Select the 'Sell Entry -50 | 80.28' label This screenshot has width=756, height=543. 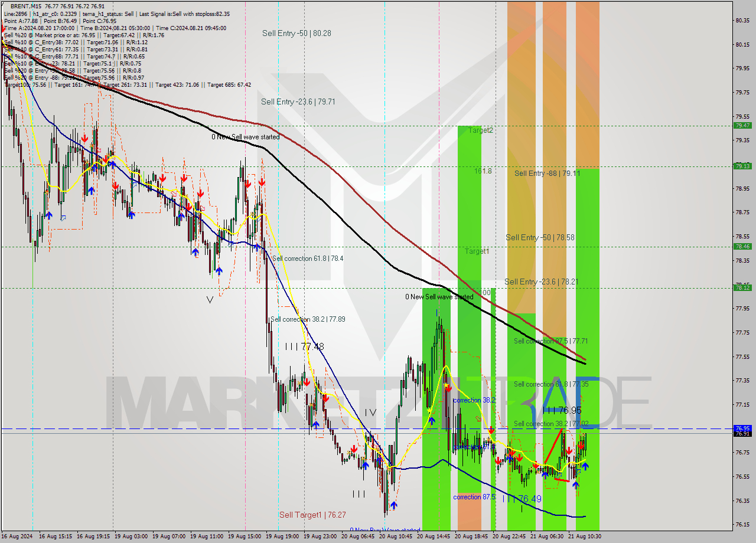296,34
